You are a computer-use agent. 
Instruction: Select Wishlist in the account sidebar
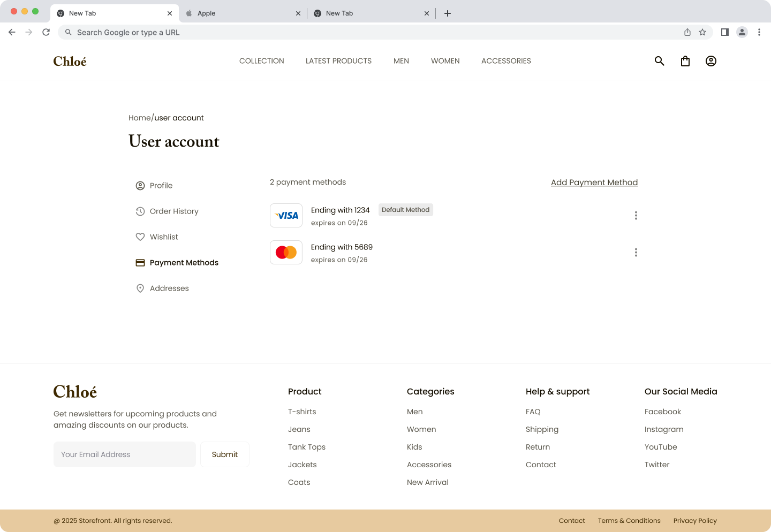click(164, 237)
